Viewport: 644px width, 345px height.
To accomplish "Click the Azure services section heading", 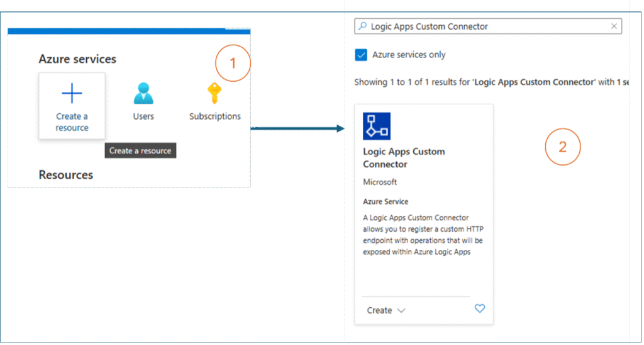I will [x=77, y=59].
